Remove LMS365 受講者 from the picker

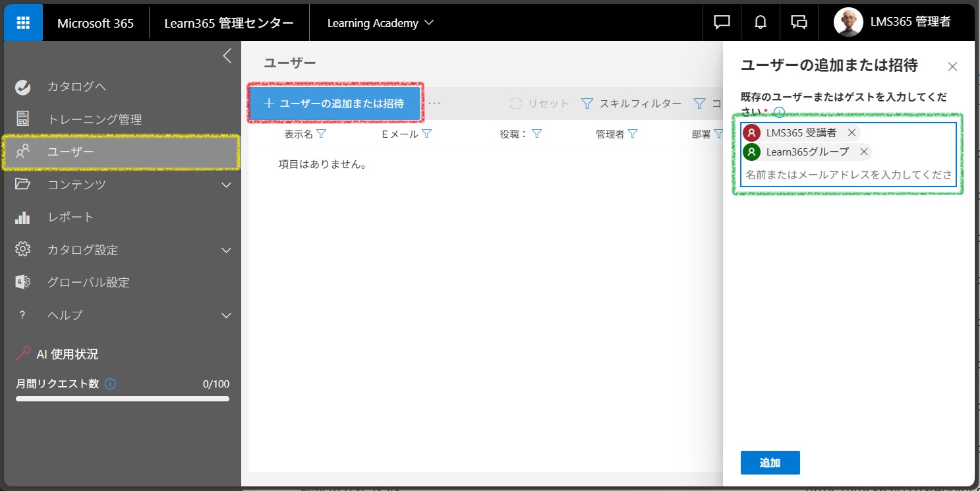[x=851, y=132]
